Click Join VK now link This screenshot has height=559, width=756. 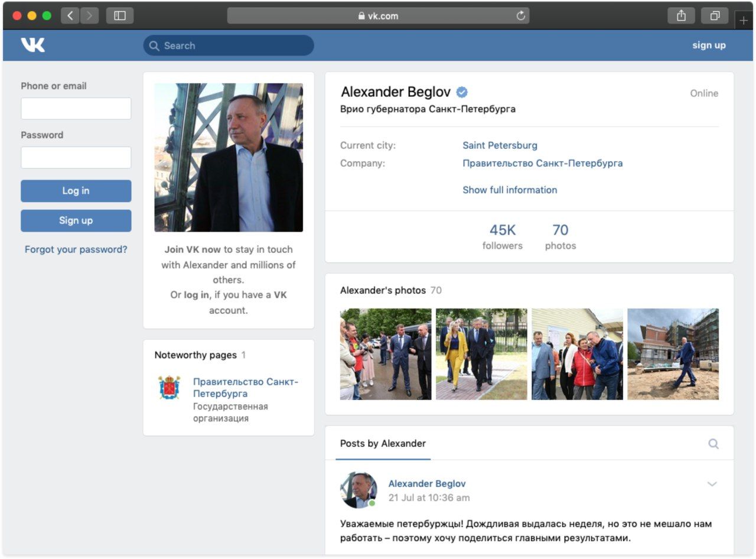coord(193,249)
